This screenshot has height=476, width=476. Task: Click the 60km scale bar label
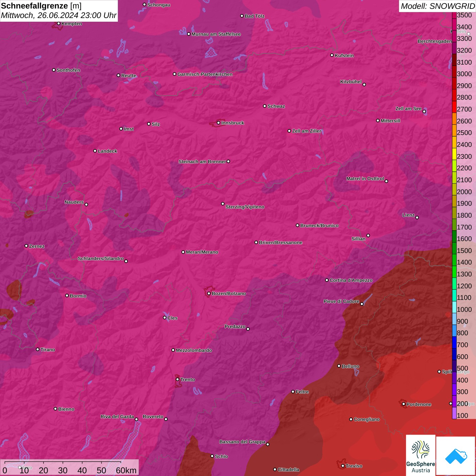tap(126, 470)
